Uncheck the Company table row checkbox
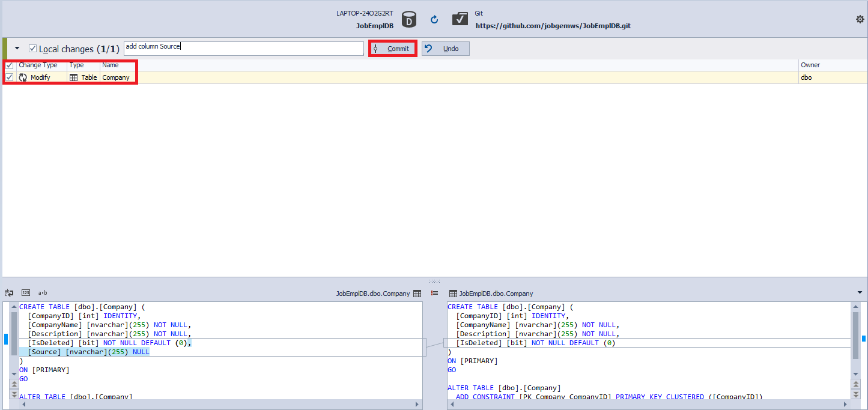Viewport: 868px width, 410px height. pyautogui.click(x=10, y=77)
